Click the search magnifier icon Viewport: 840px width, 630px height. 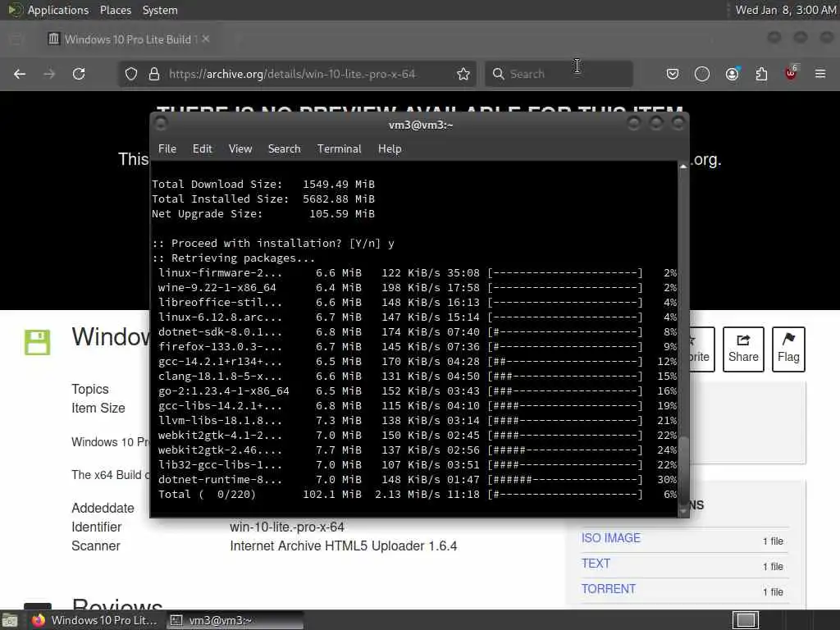click(498, 74)
